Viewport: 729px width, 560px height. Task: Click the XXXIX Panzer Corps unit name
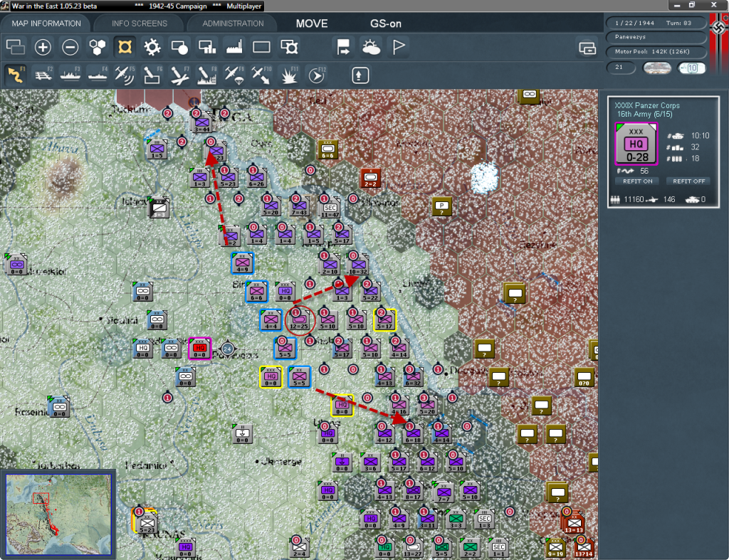646,105
